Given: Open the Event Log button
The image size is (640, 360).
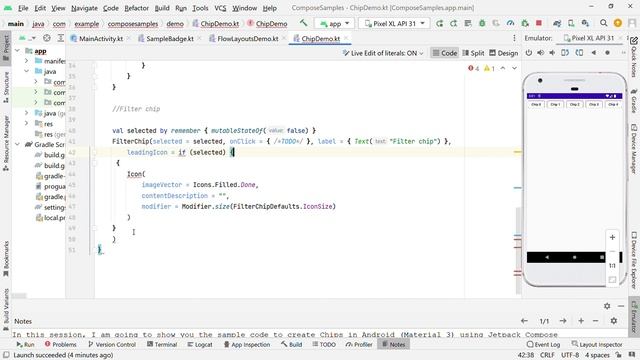Looking at the screenshot, I should pos(543,344).
